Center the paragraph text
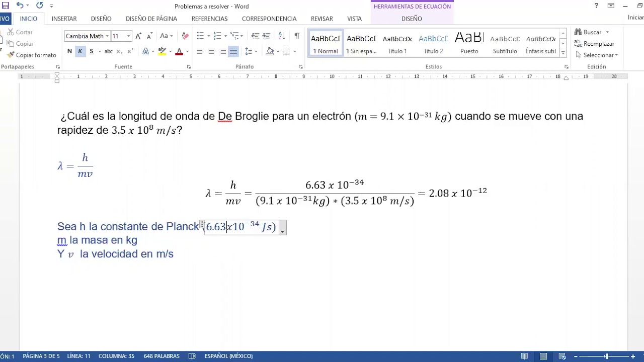644x362 pixels. (x=211, y=51)
